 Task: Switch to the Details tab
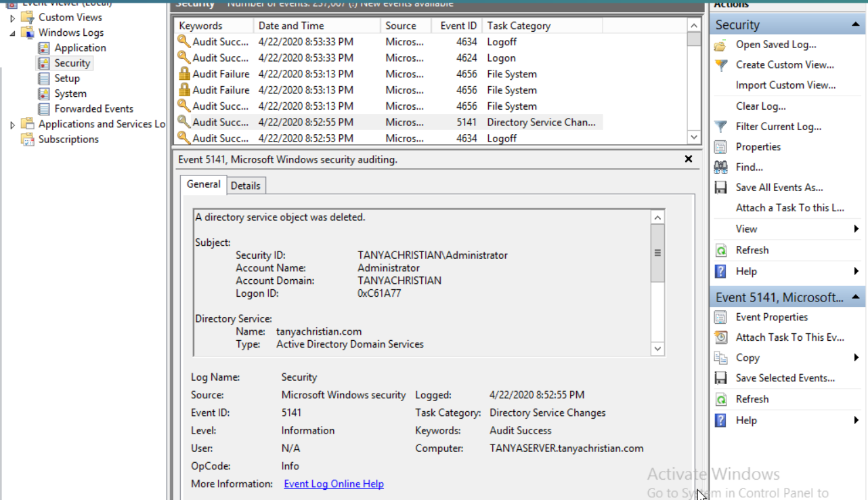245,186
